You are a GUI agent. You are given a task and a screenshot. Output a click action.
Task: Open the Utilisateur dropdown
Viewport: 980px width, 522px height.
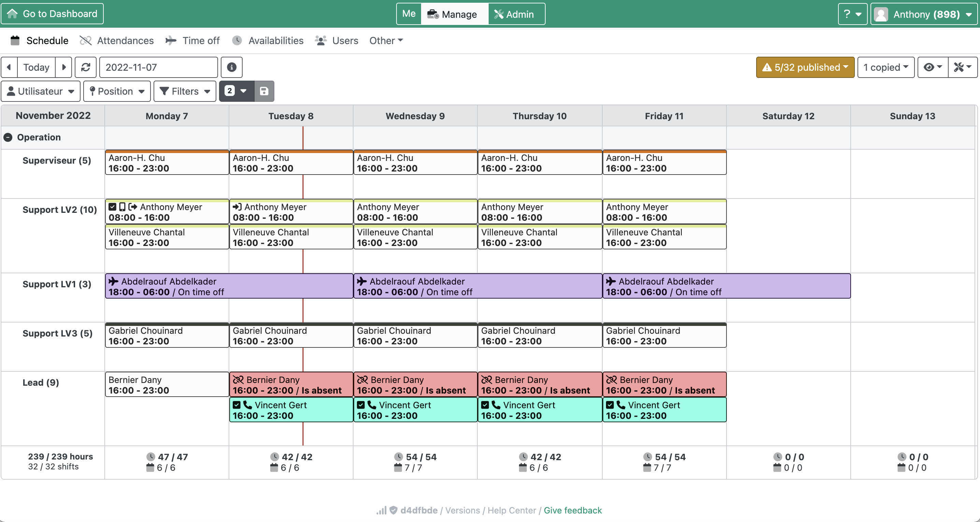point(40,91)
